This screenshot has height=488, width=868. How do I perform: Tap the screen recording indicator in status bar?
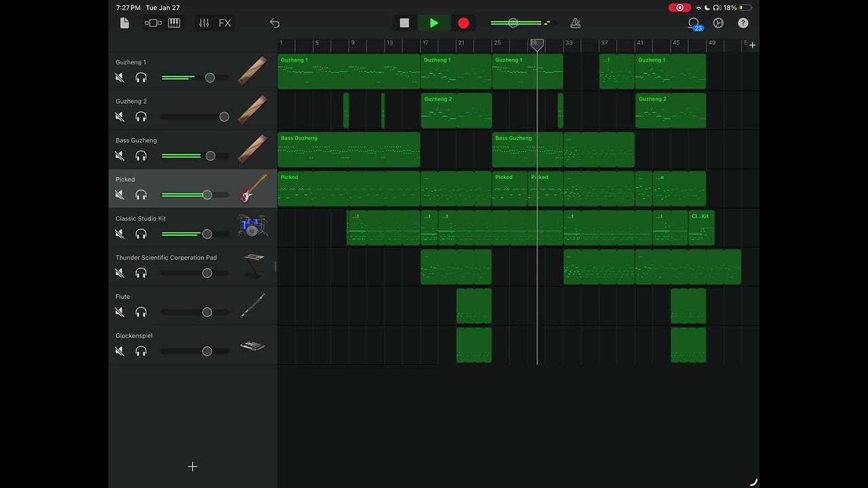coord(679,7)
